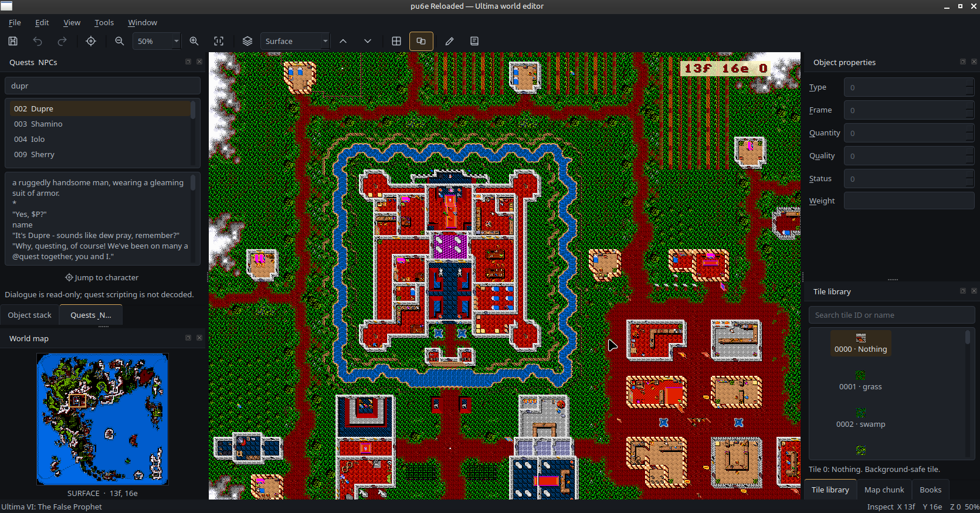Close the World map panel
The width and height of the screenshot is (980, 513).
pyautogui.click(x=199, y=338)
